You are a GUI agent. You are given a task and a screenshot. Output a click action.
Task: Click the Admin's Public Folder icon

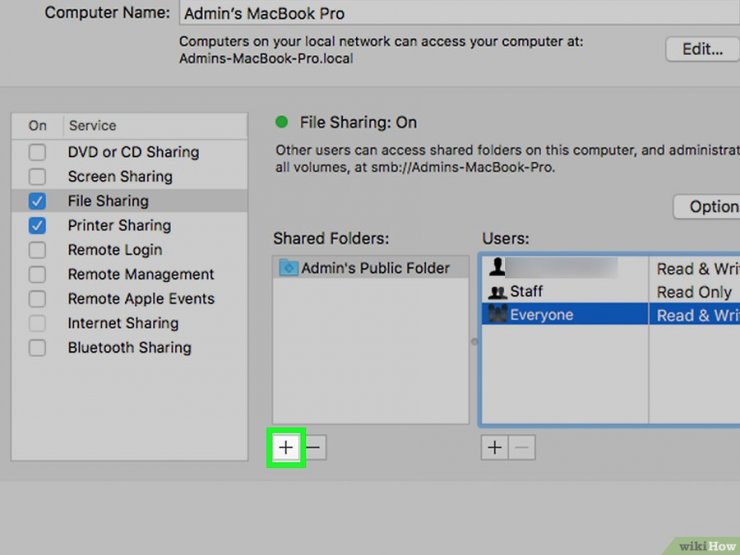[288, 268]
